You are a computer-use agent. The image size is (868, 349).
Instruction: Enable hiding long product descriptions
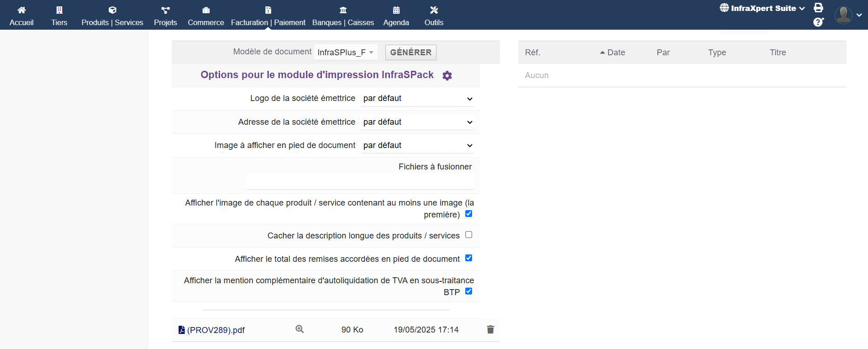(x=468, y=235)
